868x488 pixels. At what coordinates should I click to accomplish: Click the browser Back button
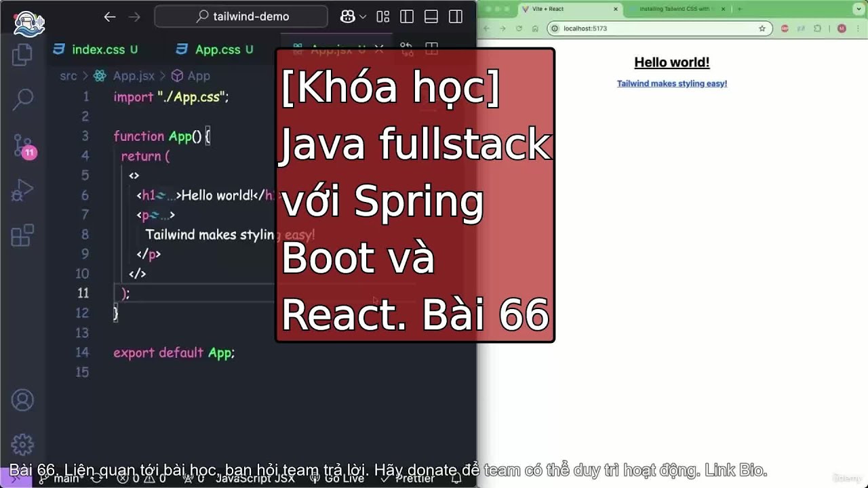pyautogui.click(x=486, y=28)
